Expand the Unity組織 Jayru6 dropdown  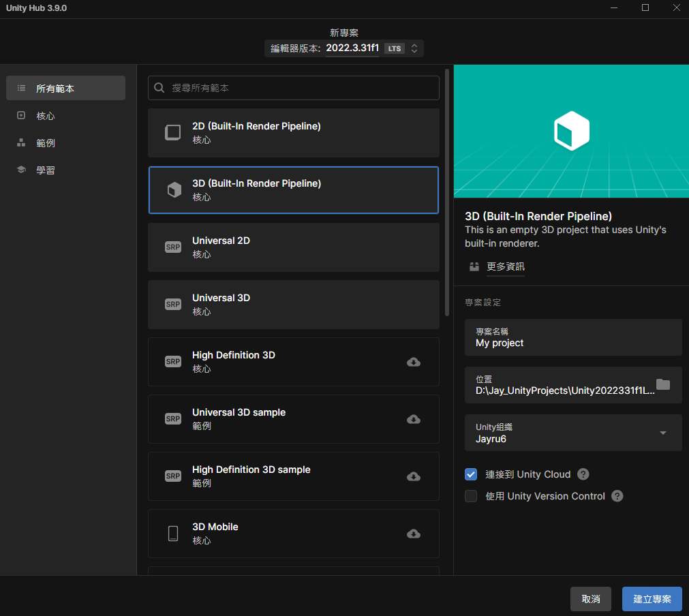pos(663,433)
